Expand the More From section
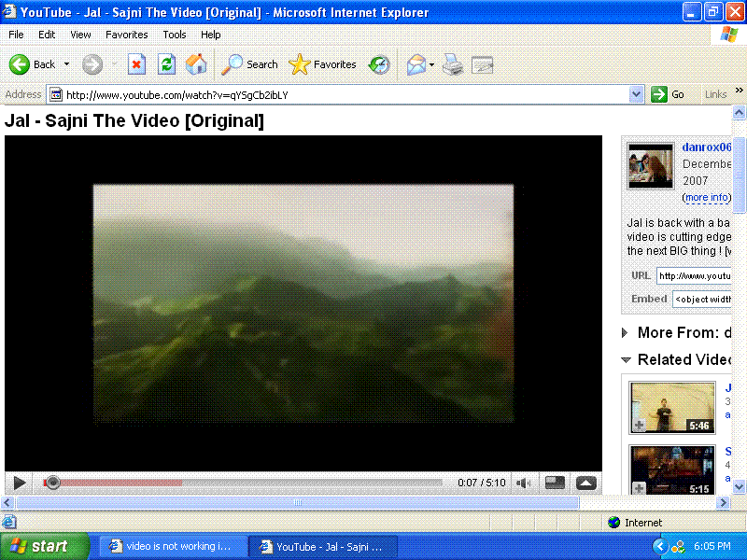Screen dimensions: 747x560 coord(626,332)
